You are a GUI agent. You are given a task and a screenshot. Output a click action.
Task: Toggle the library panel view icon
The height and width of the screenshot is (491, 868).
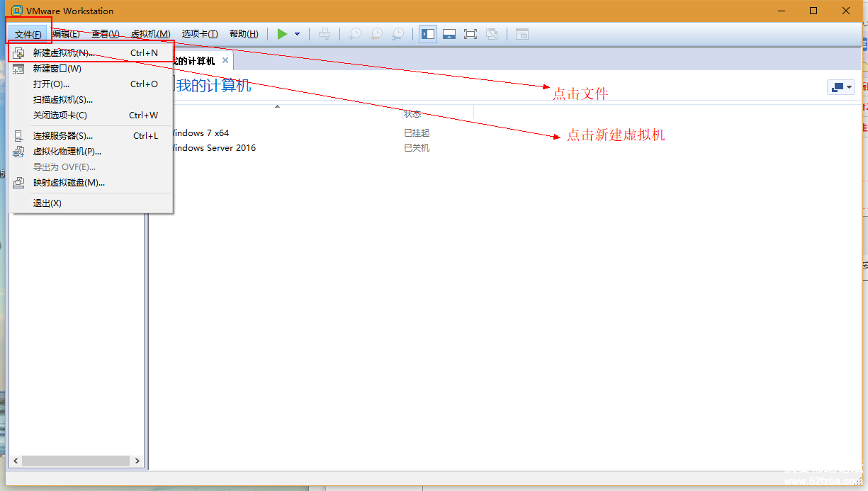(427, 34)
